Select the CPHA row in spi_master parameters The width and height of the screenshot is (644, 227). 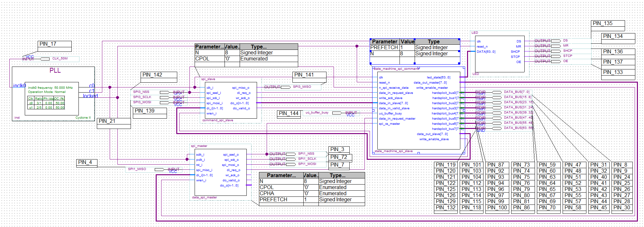tap(312, 194)
